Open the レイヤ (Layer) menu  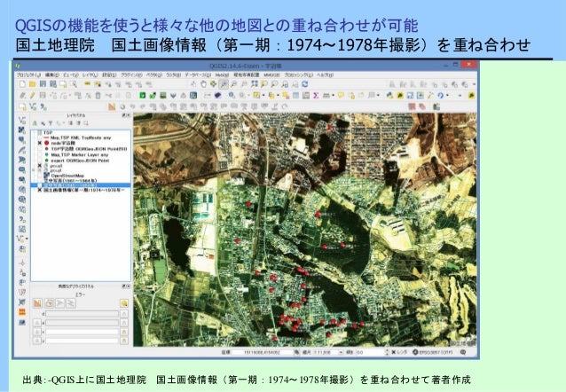[x=90, y=75]
